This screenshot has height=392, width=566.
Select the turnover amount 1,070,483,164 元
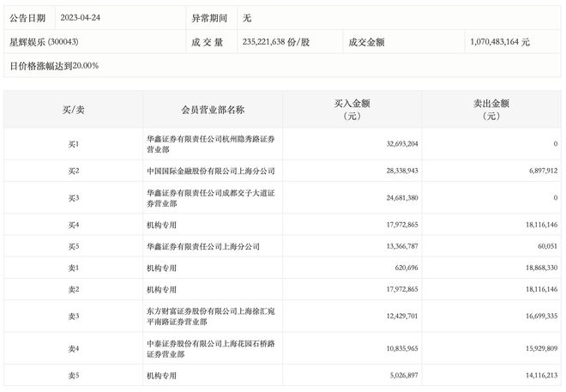(x=500, y=41)
